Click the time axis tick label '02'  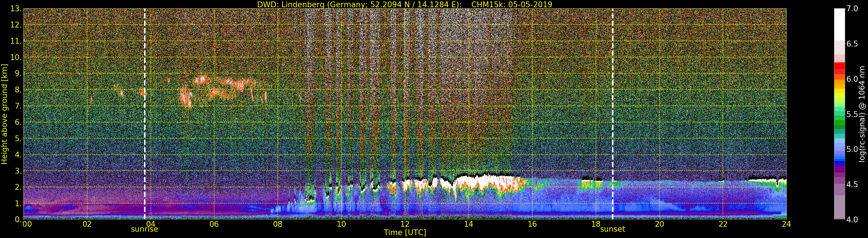[87, 224]
